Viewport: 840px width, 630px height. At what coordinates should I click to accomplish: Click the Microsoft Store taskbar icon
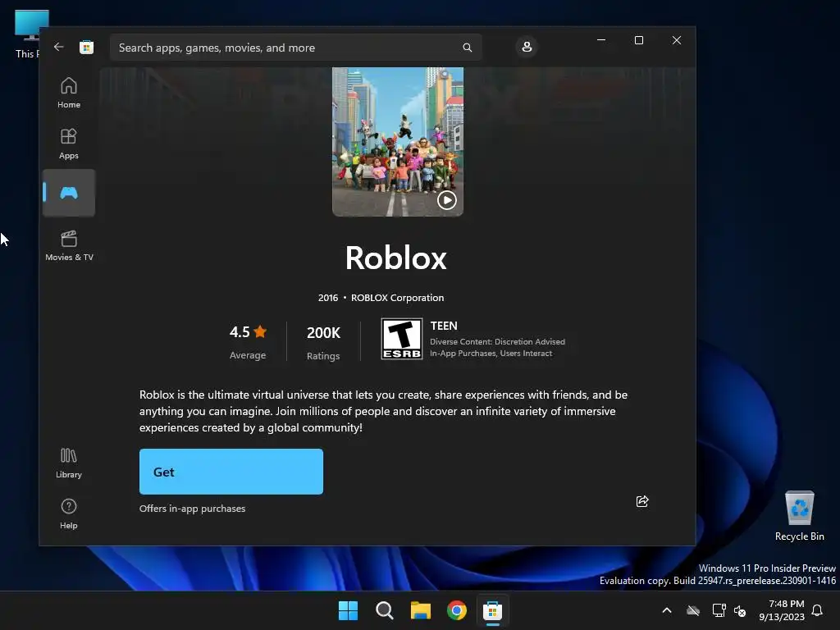point(492,610)
